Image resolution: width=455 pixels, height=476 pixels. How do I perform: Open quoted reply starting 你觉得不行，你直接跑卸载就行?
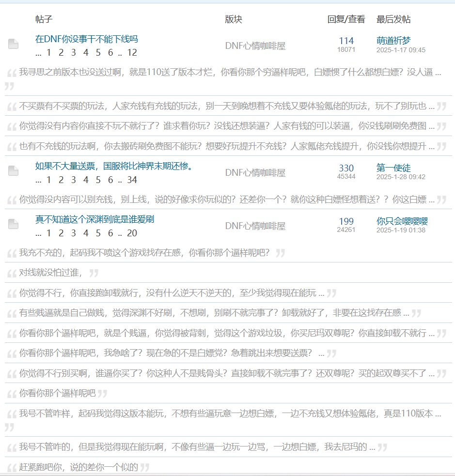pos(172,292)
